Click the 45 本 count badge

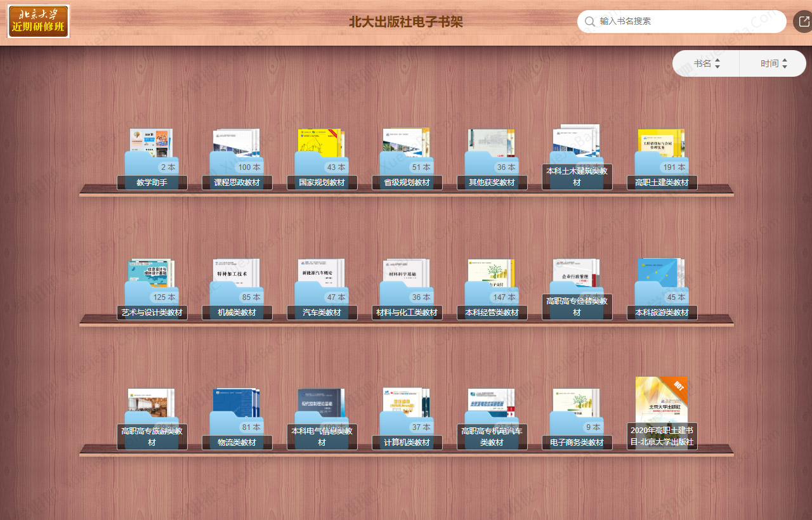tap(676, 297)
